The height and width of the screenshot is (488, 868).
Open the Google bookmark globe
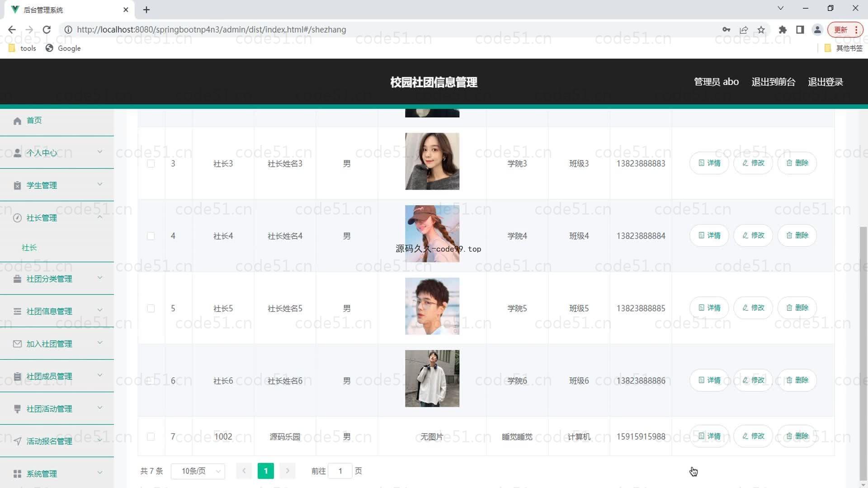(x=49, y=48)
